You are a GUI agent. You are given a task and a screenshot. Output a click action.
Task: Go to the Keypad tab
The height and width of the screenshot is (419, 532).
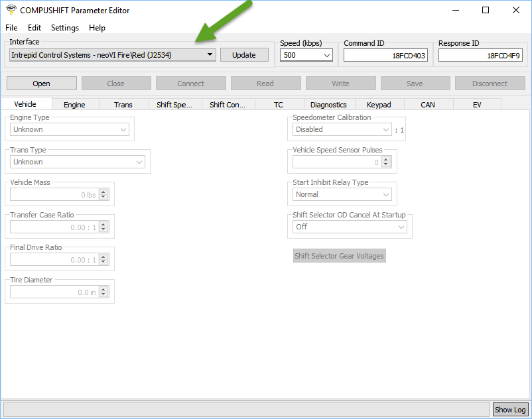click(379, 105)
